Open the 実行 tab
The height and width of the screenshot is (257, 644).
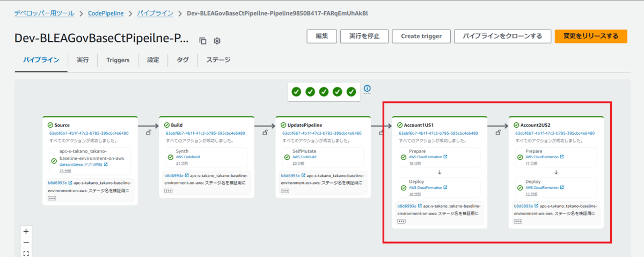point(83,60)
